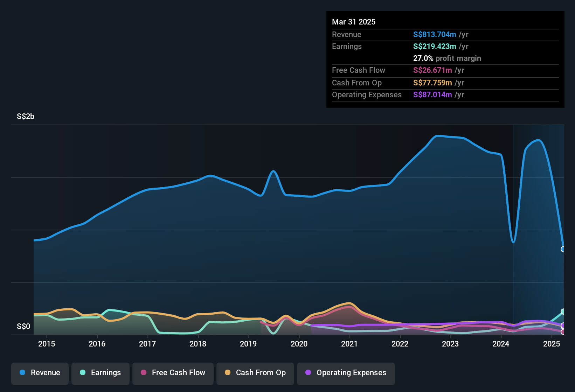Select the 2021 x-axis label
The image size is (575, 392).
(349, 344)
